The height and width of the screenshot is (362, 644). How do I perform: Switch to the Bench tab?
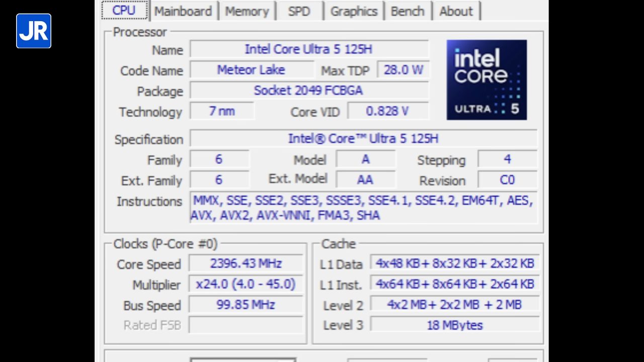(x=407, y=11)
